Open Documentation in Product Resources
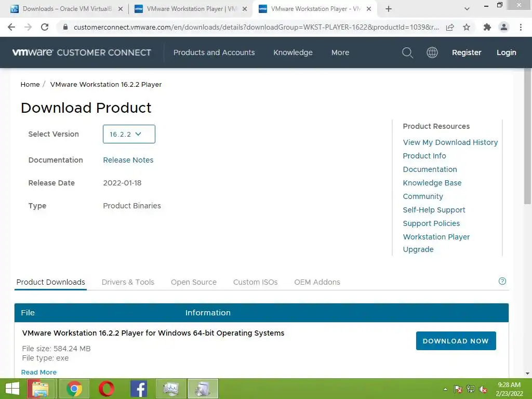Viewport: 532px width, 399px height. (430, 169)
